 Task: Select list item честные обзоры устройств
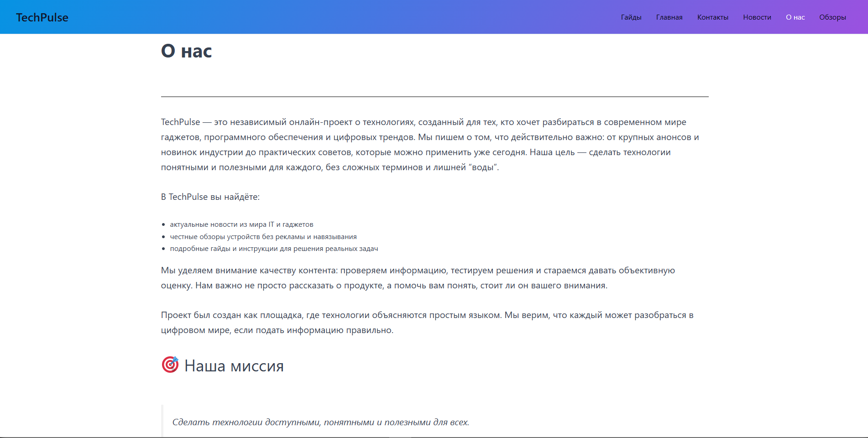tap(263, 237)
